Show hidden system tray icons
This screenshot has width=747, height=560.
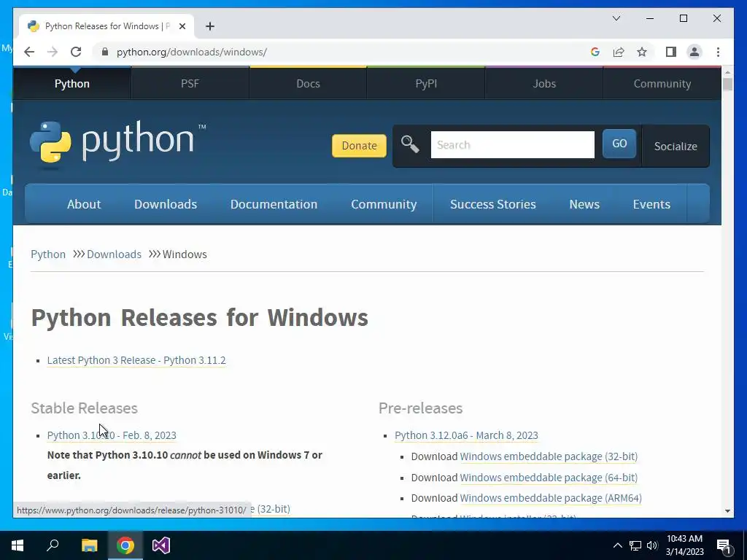(617, 545)
